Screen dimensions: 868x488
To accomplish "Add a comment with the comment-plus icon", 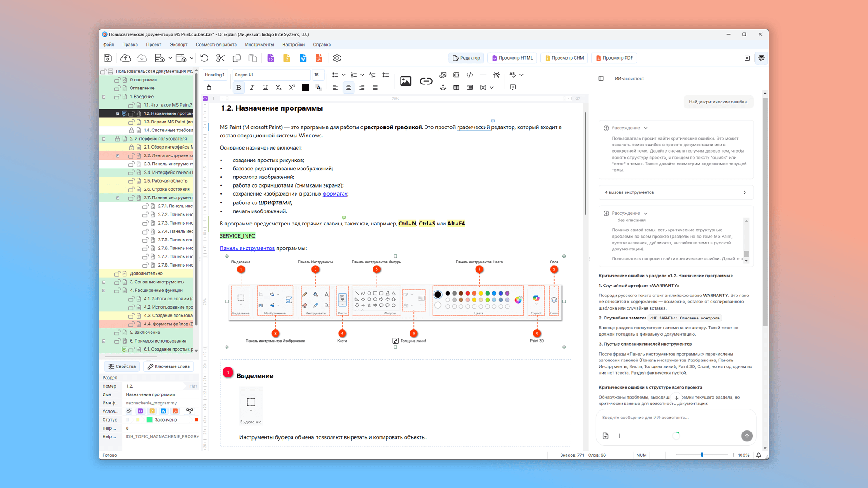I will coord(513,88).
